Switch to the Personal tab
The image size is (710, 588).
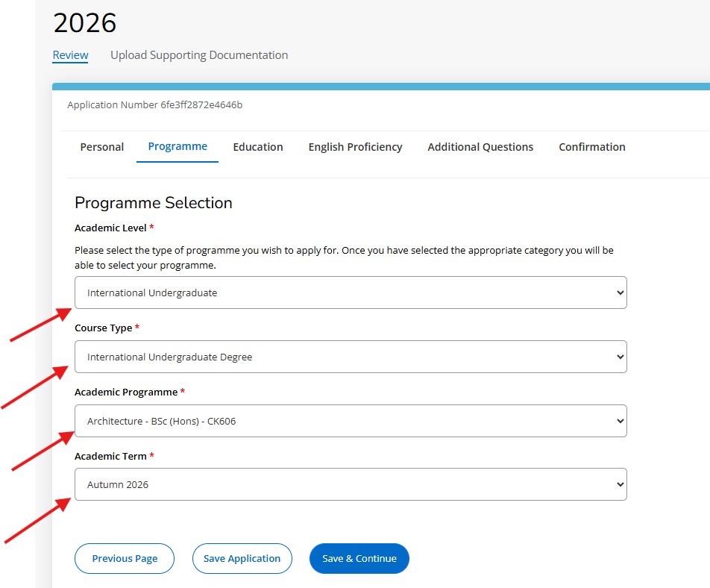tap(101, 147)
